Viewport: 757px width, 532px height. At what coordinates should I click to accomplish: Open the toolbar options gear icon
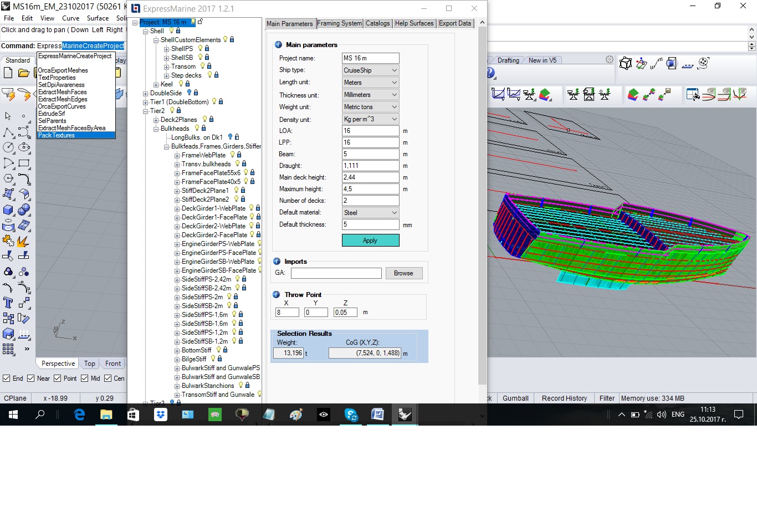[x=610, y=60]
